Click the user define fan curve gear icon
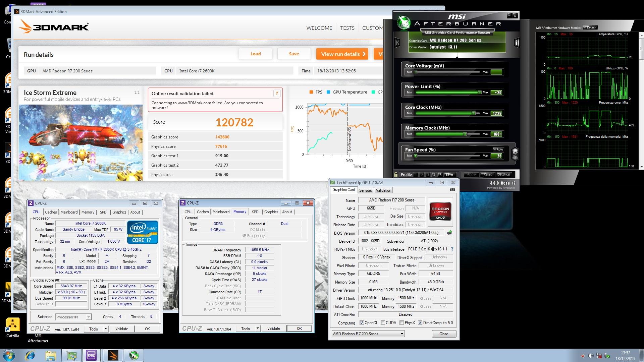644x362 pixels. 515,153
